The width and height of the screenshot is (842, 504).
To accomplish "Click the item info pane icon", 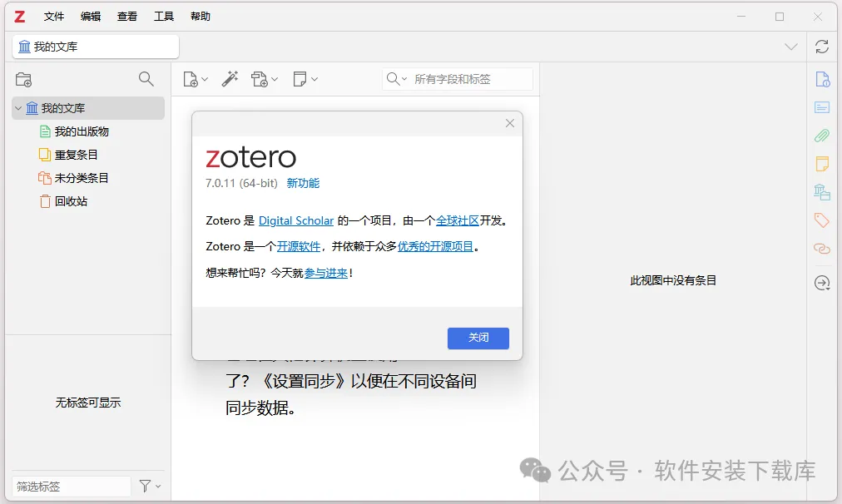I will point(821,80).
